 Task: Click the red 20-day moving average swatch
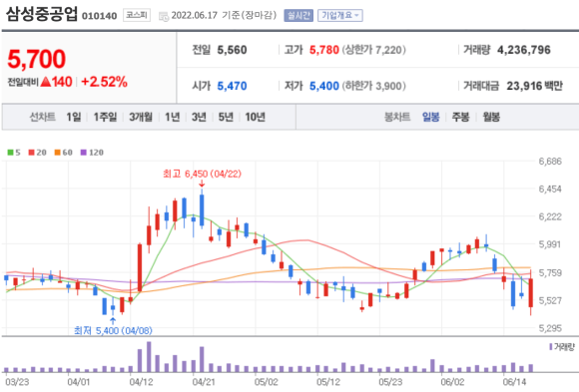[x=31, y=153]
